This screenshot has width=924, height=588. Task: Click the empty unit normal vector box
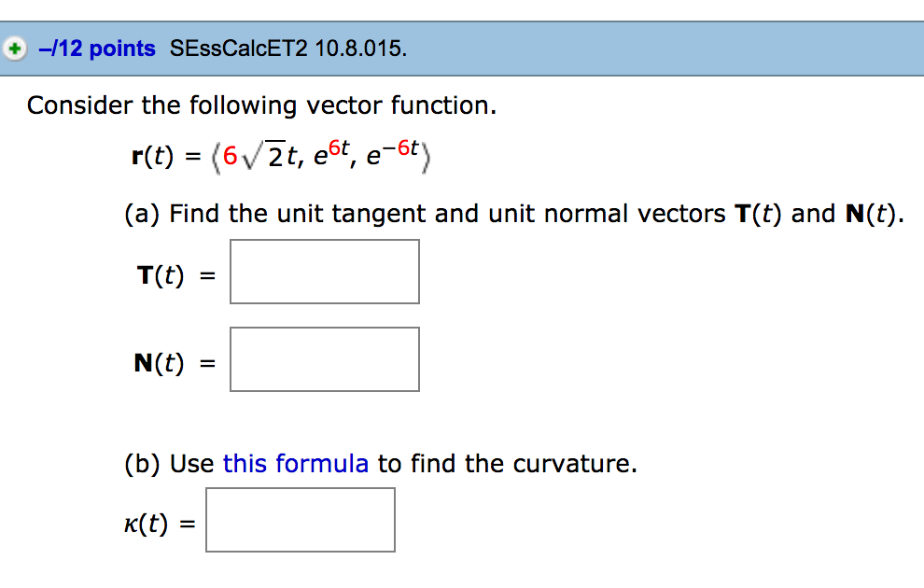(x=324, y=358)
